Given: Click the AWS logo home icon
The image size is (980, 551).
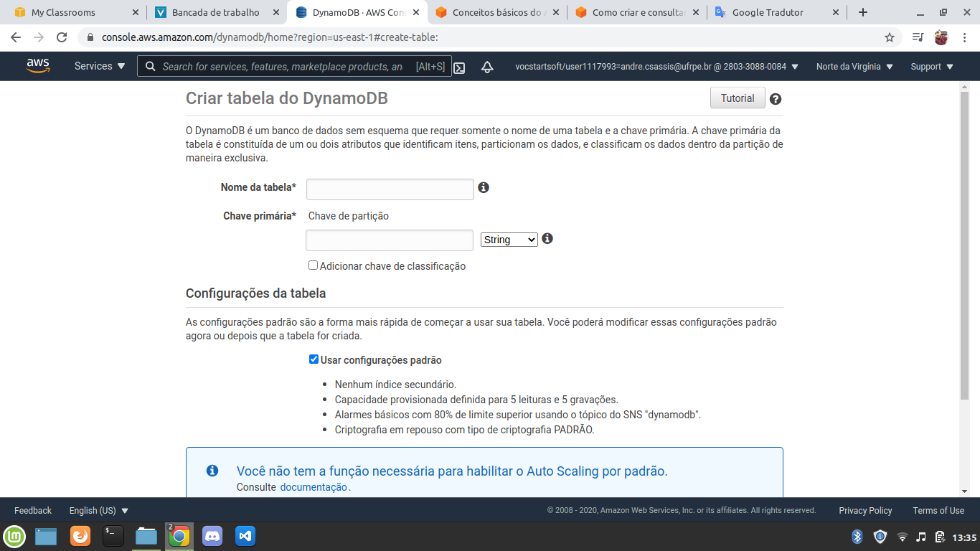Looking at the screenshot, I should [x=38, y=66].
